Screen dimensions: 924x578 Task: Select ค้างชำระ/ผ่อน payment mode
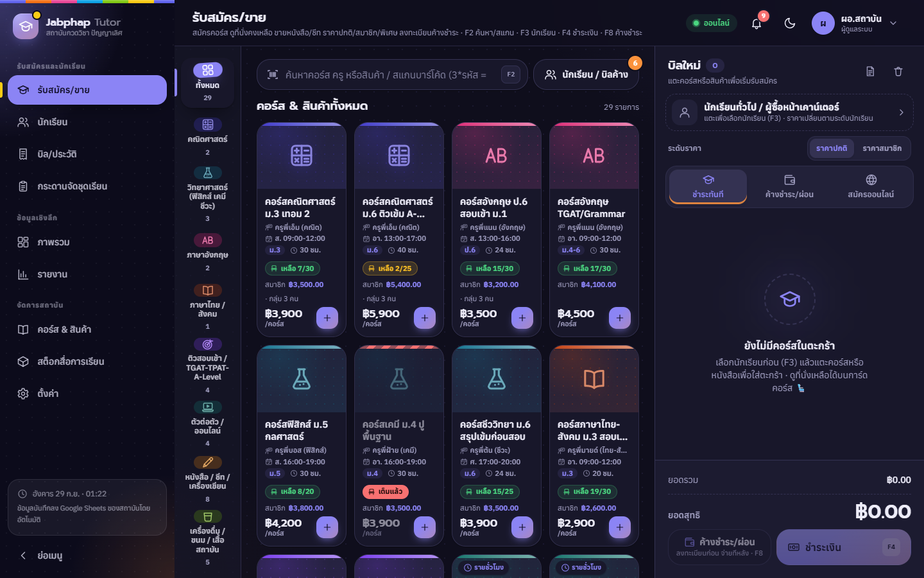coord(789,186)
